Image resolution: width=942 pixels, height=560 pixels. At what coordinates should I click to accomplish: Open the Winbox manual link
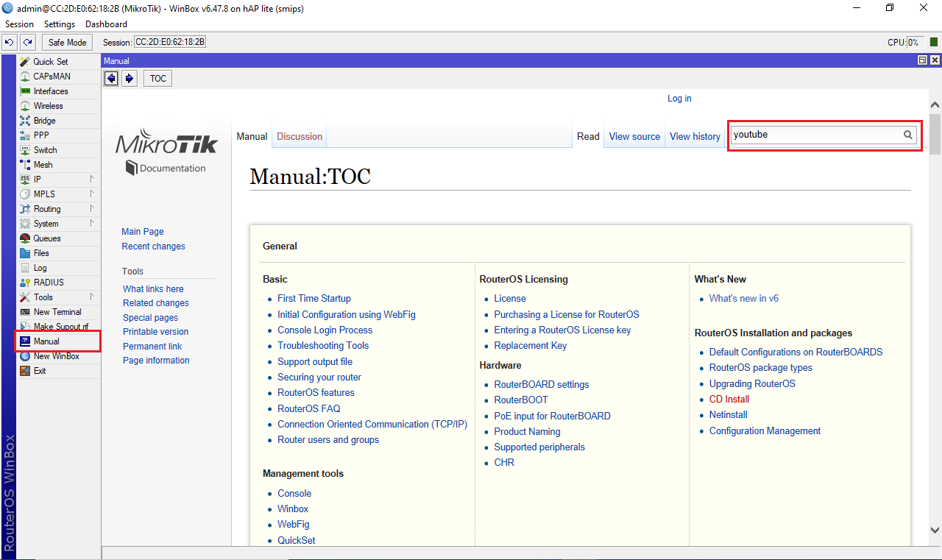pos(293,509)
